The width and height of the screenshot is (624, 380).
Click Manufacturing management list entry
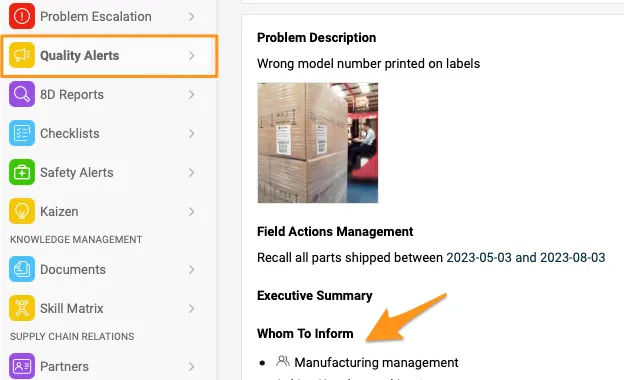pyautogui.click(x=376, y=362)
